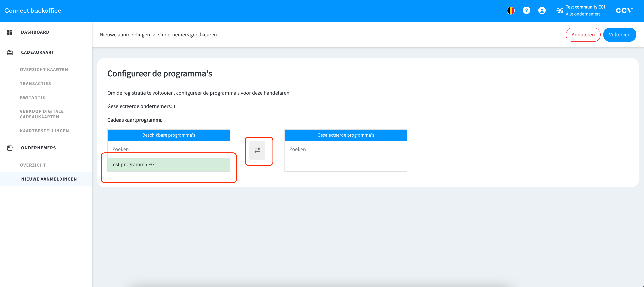Click the Ondernemers shop icon
The height and width of the screenshot is (287, 644).
[x=10, y=148]
